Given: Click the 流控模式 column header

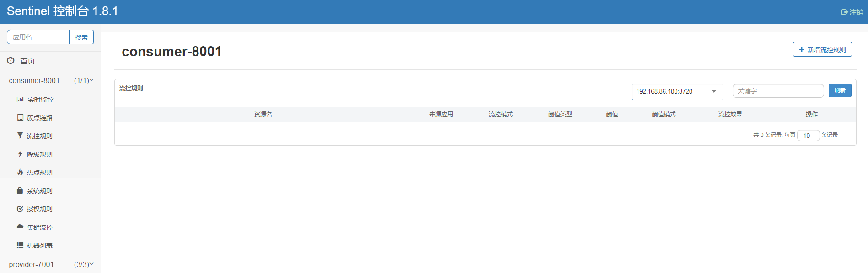Looking at the screenshot, I should (x=500, y=114).
